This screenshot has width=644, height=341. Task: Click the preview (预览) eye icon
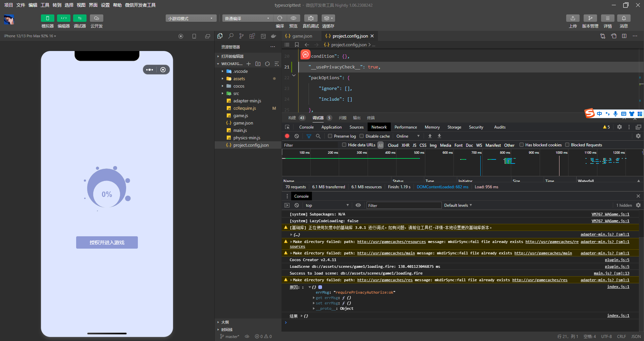[x=293, y=18]
